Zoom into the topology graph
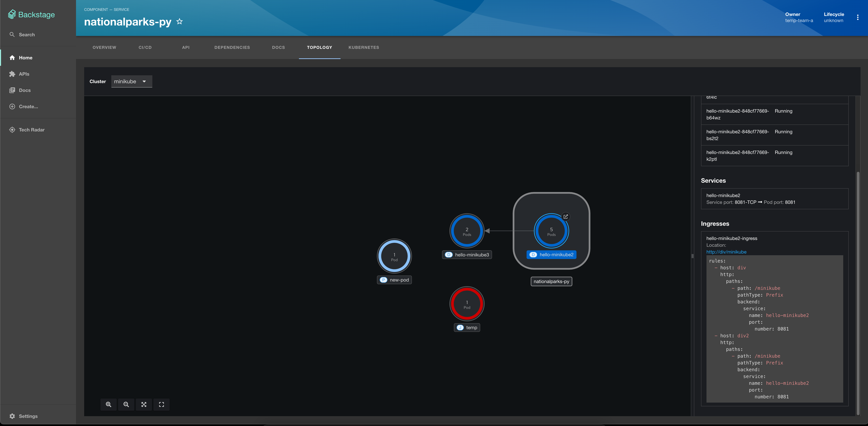 click(109, 404)
